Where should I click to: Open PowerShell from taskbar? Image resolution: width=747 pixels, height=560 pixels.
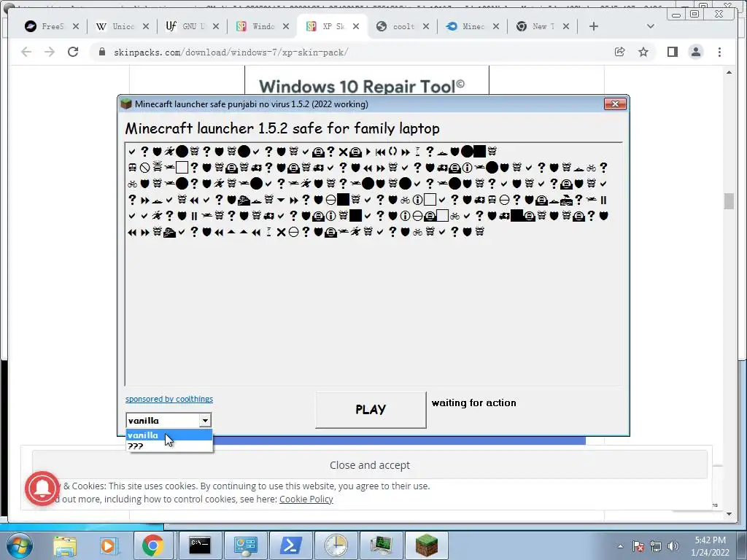click(x=291, y=545)
